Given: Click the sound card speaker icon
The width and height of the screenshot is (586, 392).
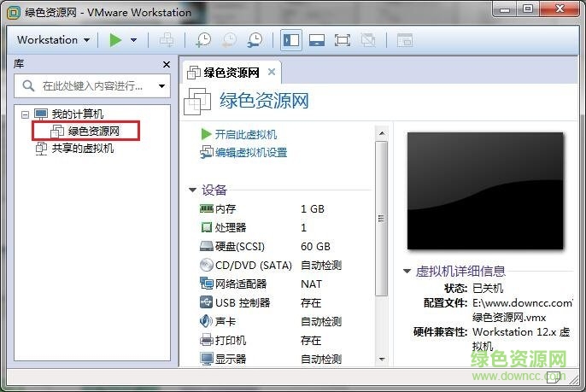Looking at the screenshot, I should (x=206, y=321).
